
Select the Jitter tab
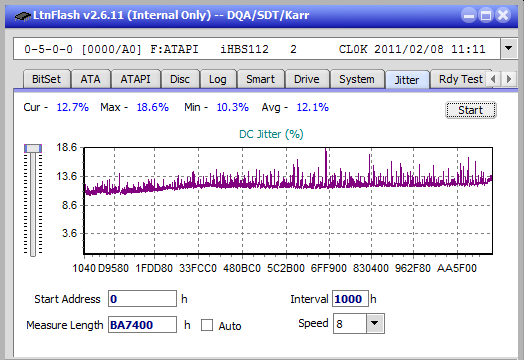tap(407, 80)
